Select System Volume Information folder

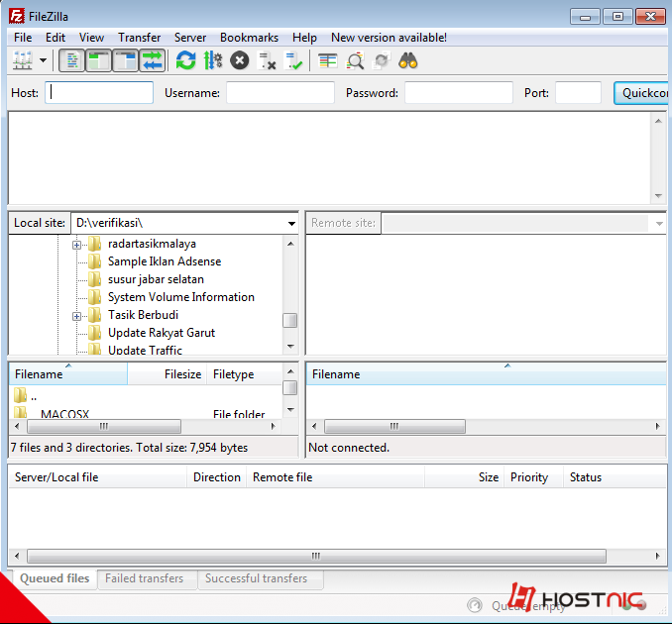pyautogui.click(x=180, y=297)
